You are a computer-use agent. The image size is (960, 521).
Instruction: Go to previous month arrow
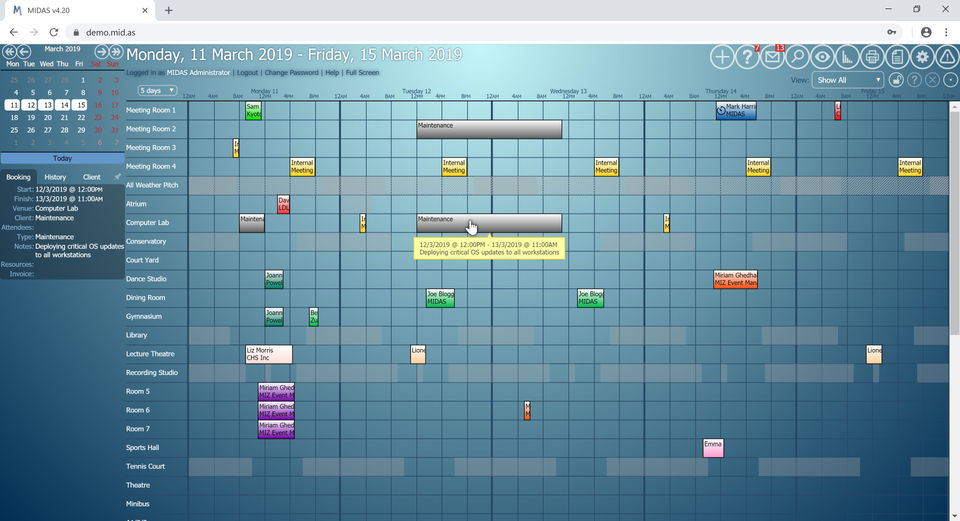tap(24, 52)
